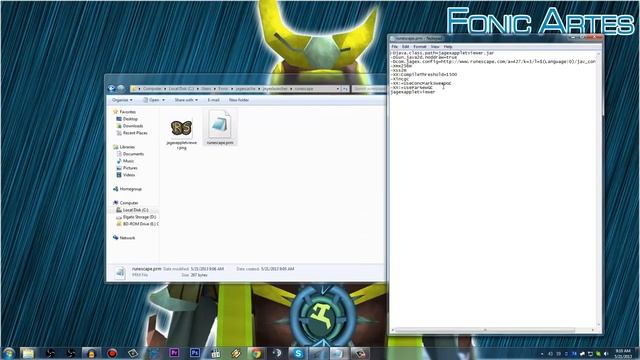Viewport: 640px width, 360px height.
Task: Open Favorites in the navigation pane
Action: 127,112
